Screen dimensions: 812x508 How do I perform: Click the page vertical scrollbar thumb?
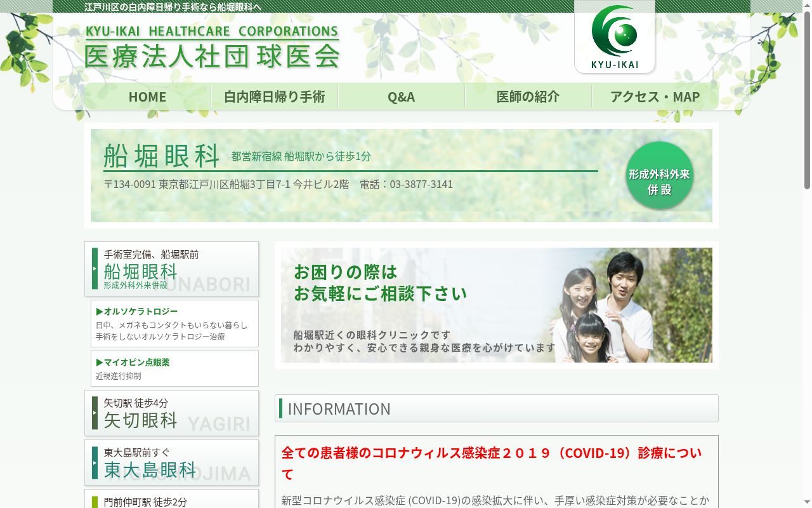tap(807, 100)
